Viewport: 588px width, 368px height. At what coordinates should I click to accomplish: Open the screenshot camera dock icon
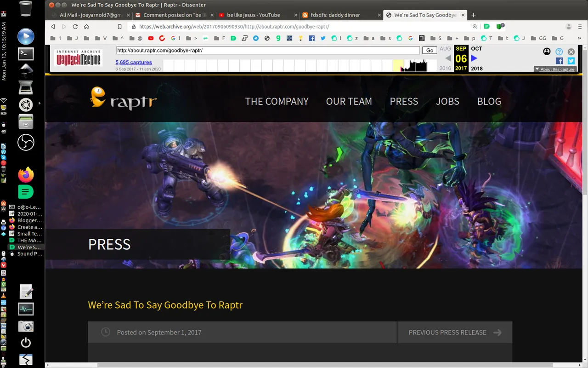coord(26,326)
